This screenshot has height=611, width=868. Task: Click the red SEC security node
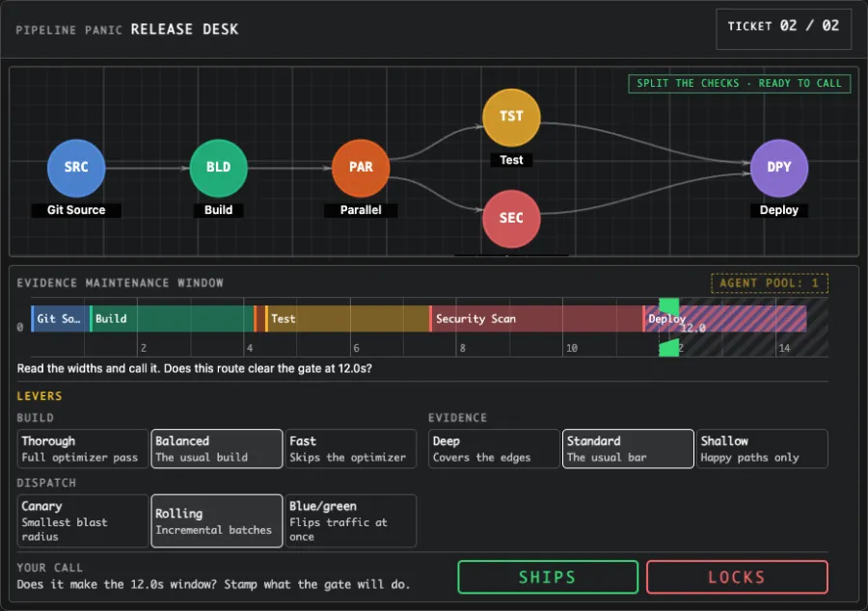(511, 219)
